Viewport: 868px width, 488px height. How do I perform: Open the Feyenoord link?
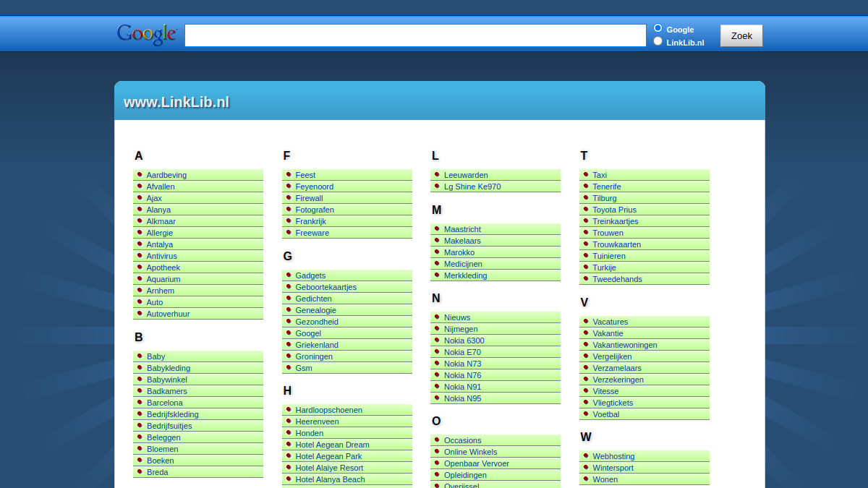tap(315, 187)
